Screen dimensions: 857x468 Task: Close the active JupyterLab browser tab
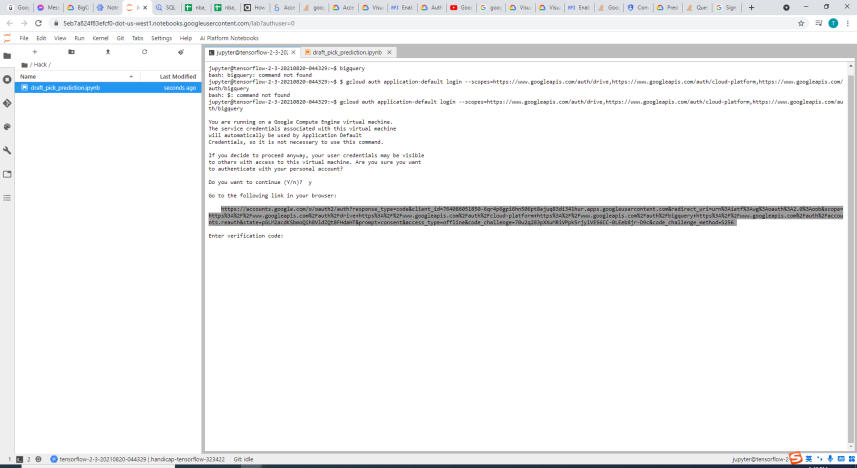coord(145,7)
